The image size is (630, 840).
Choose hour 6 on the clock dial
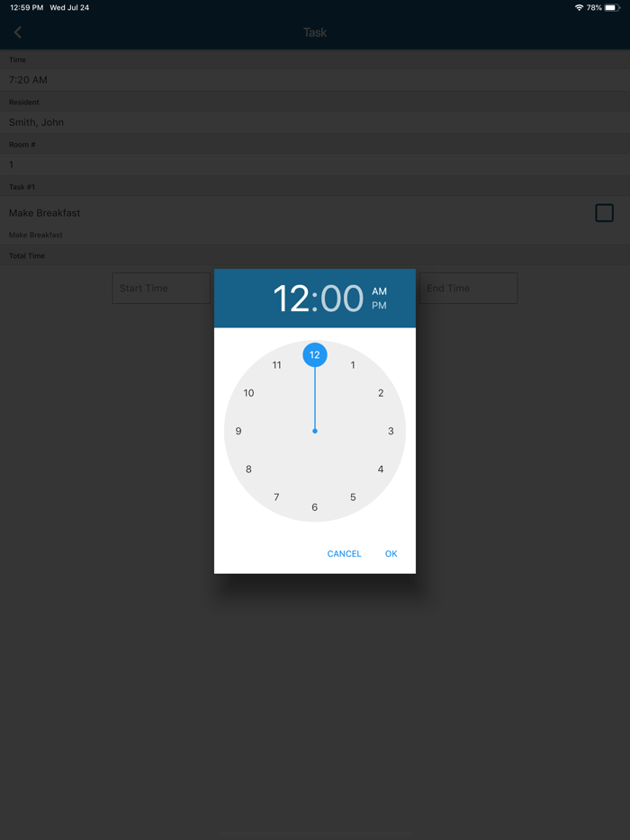315,507
